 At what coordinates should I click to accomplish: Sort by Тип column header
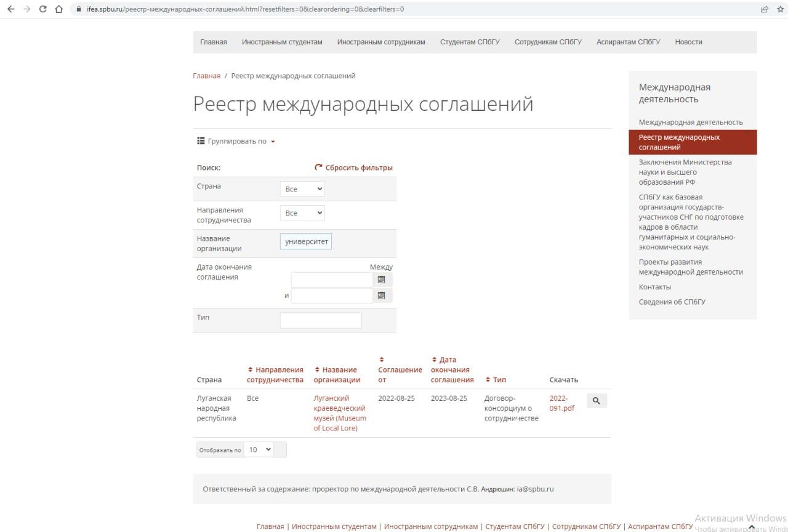(x=496, y=380)
